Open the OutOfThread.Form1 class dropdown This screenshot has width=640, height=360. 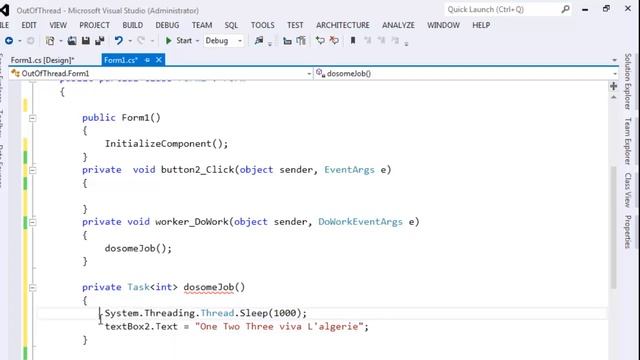coord(309,74)
